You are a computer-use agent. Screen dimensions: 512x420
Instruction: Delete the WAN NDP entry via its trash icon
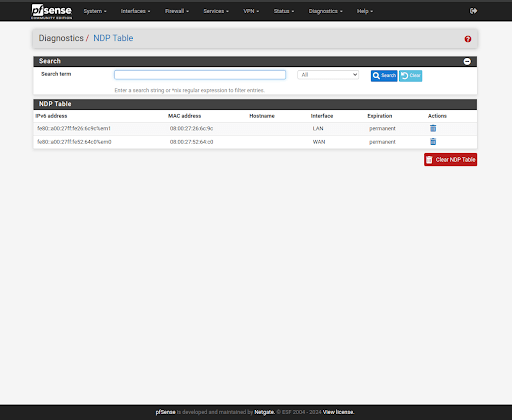[433, 142]
